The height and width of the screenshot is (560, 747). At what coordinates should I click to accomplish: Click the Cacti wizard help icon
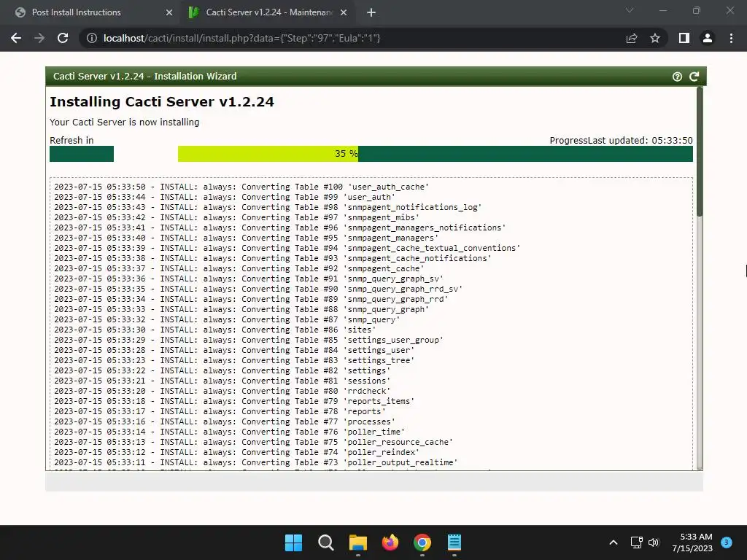click(x=677, y=77)
